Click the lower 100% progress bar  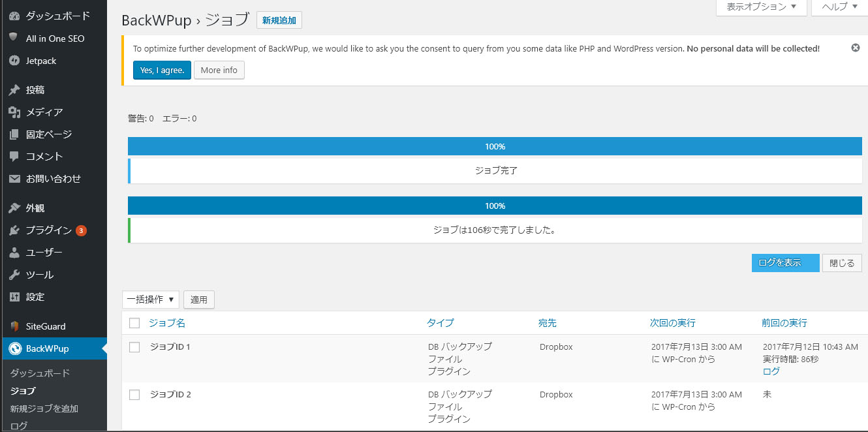coord(495,206)
